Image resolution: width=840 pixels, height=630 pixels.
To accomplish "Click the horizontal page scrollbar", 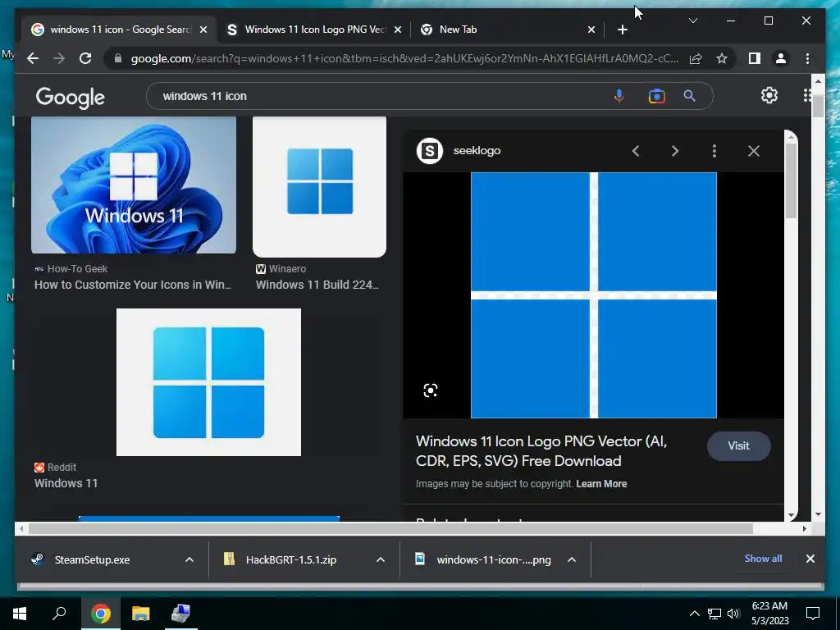I will [391, 529].
